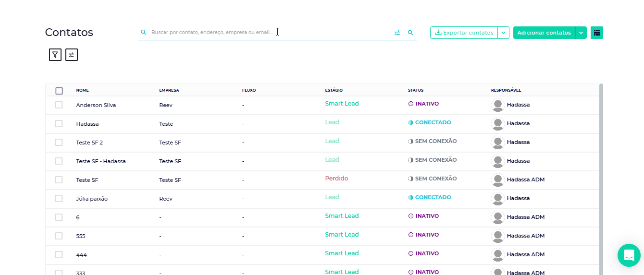Click Anderson Silva's responsible avatar

498,105
